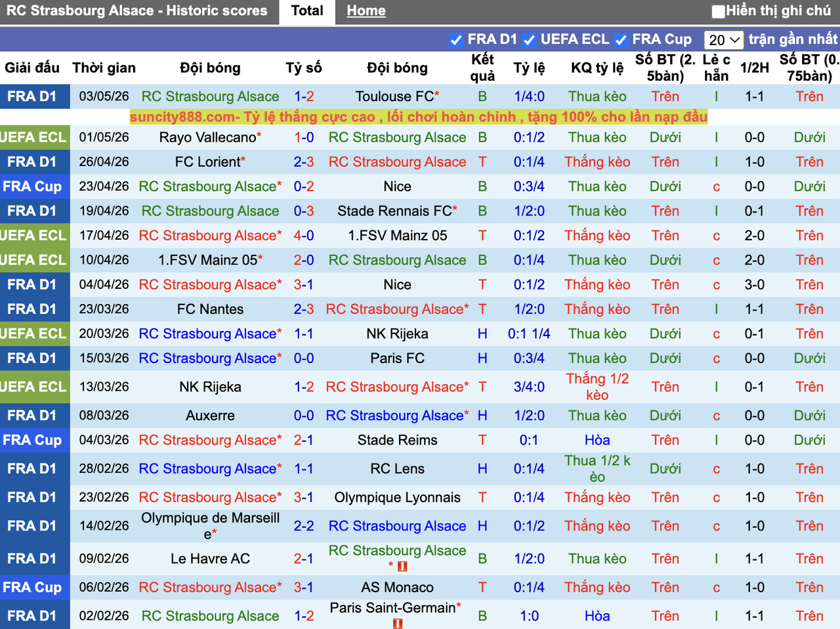The width and height of the screenshot is (840, 629).
Task: Click the Giải đấu column header
Action: point(32,68)
